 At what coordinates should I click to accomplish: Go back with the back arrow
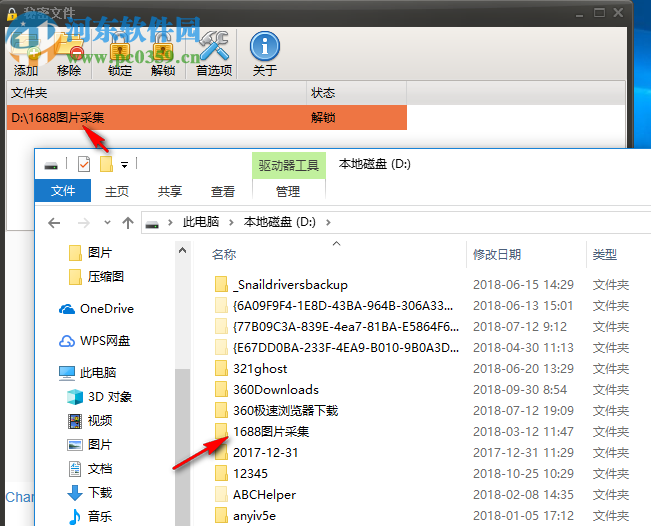pyautogui.click(x=54, y=223)
